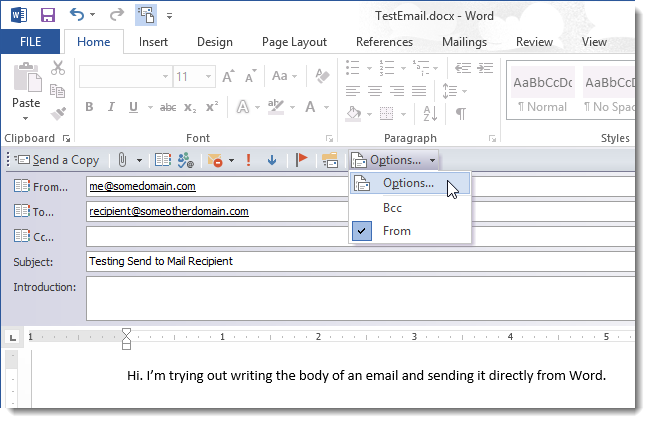Switch to the Design tab
Viewport: 650px width, 423px height.
coord(215,42)
